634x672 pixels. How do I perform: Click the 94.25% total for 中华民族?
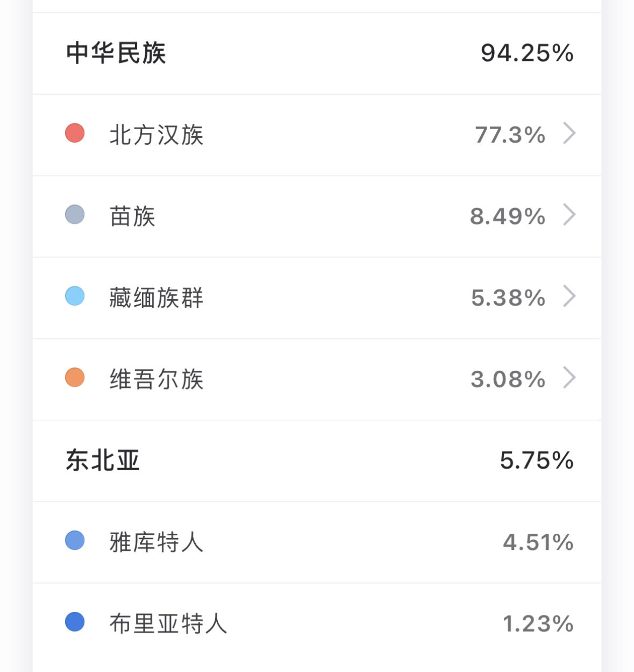point(527,53)
